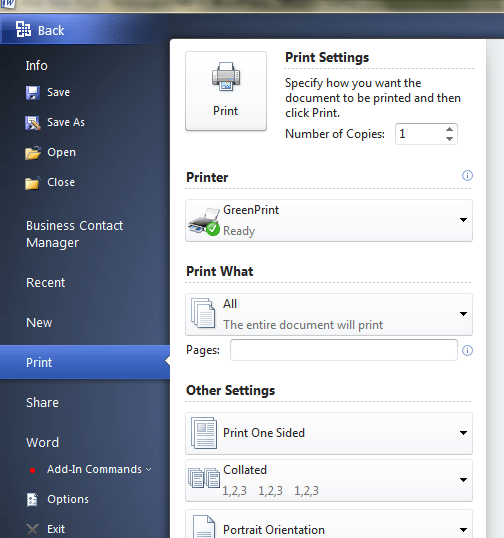Viewport: 504px width, 538px height.
Task: Click the Save floppy disk icon
Action: coord(33,93)
